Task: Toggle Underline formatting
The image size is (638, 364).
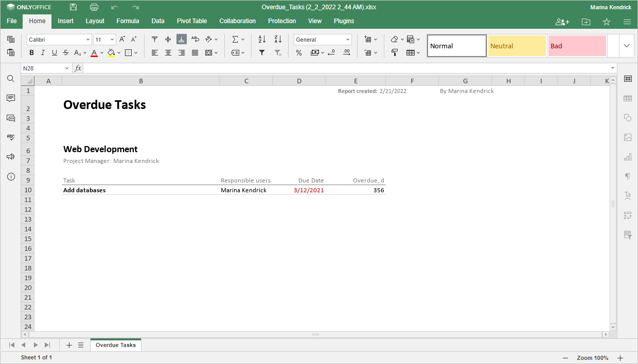Action: coord(54,52)
